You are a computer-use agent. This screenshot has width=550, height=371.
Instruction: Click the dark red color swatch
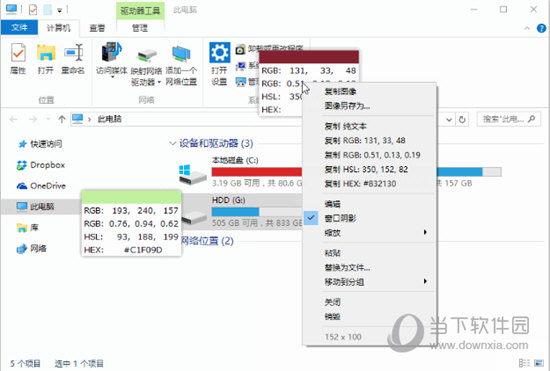309,57
